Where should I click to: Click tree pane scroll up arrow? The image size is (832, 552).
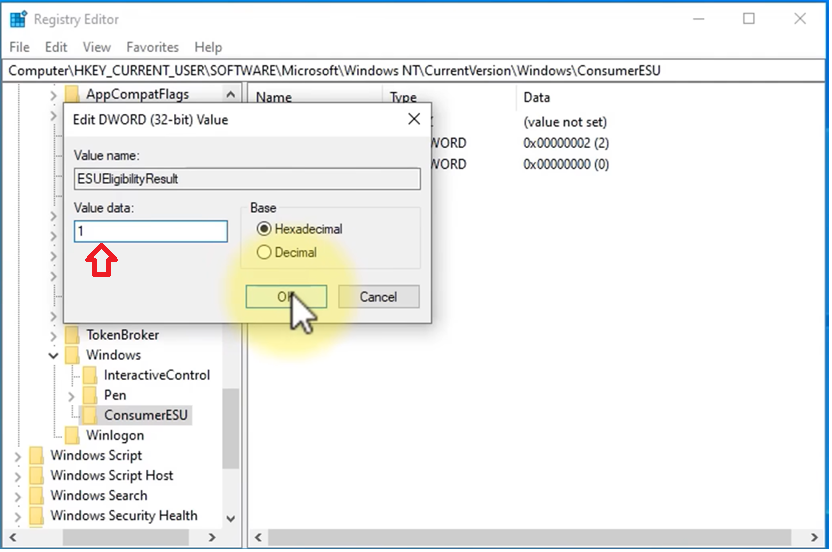point(230,94)
